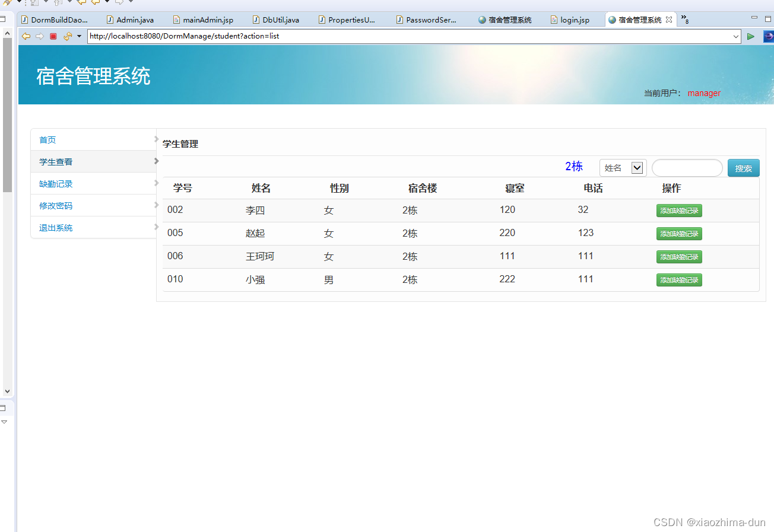Screen dimensions: 774x532
Task: Click the browser back arrow icon
Action: [x=26, y=36]
